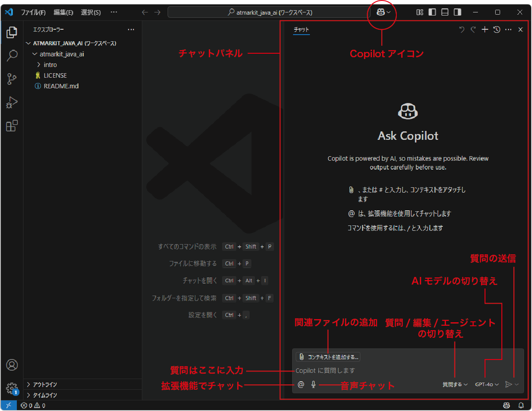Toggle the bottom panel visibility
Viewport: 532px width, 411px height.
click(x=444, y=12)
